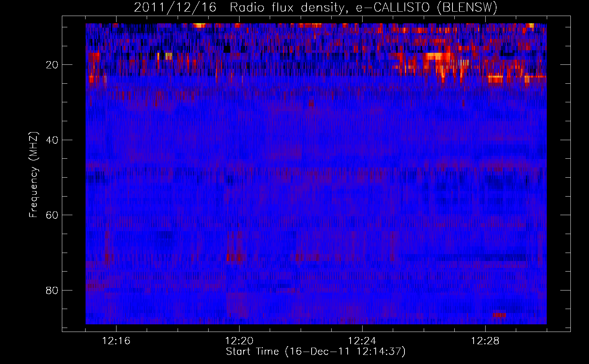Click the 12:20 time tick label
The width and height of the screenshot is (589, 364).
tap(239, 341)
